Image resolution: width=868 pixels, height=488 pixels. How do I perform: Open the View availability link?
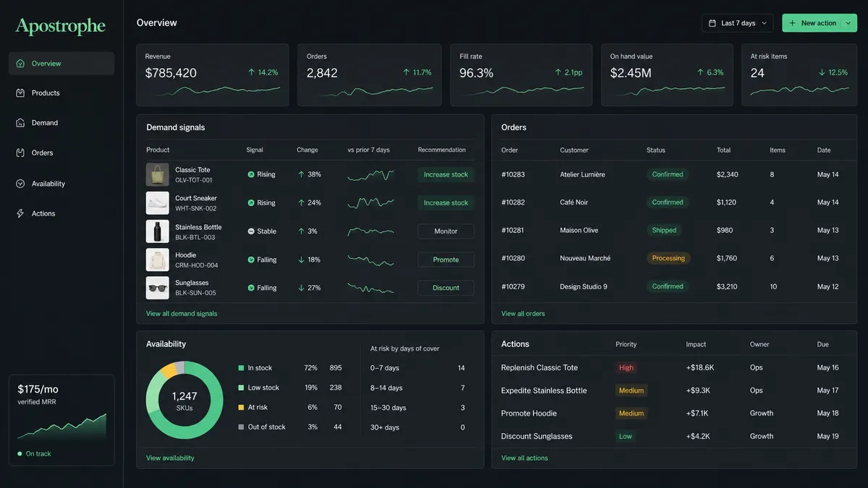170,458
